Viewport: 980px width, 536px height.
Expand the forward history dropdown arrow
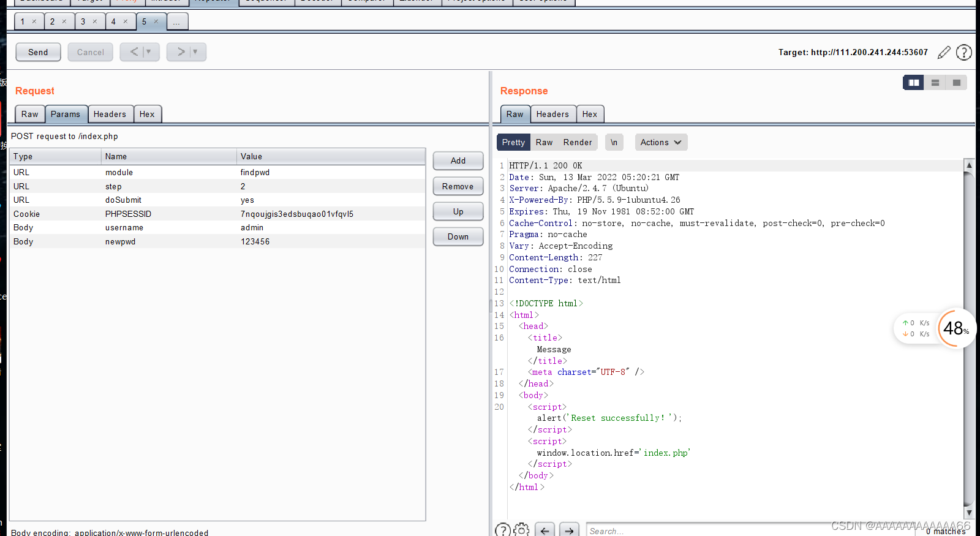(x=195, y=52)
